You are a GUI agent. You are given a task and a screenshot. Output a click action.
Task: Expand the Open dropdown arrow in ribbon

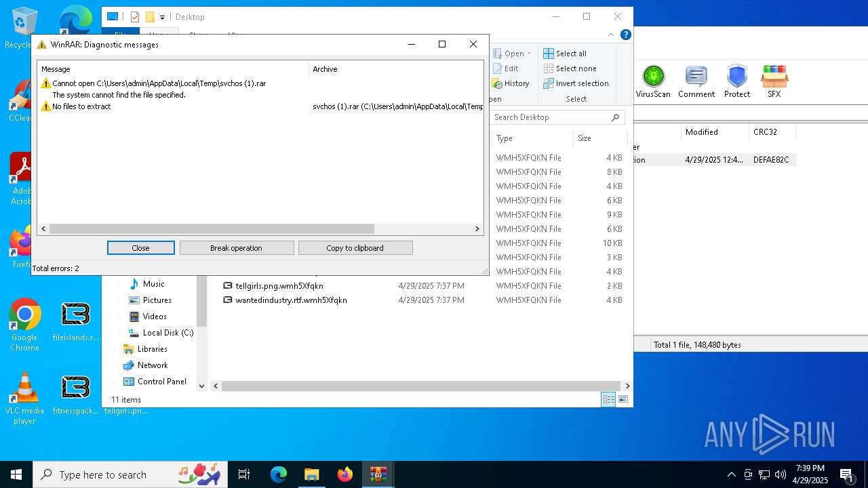529,54
